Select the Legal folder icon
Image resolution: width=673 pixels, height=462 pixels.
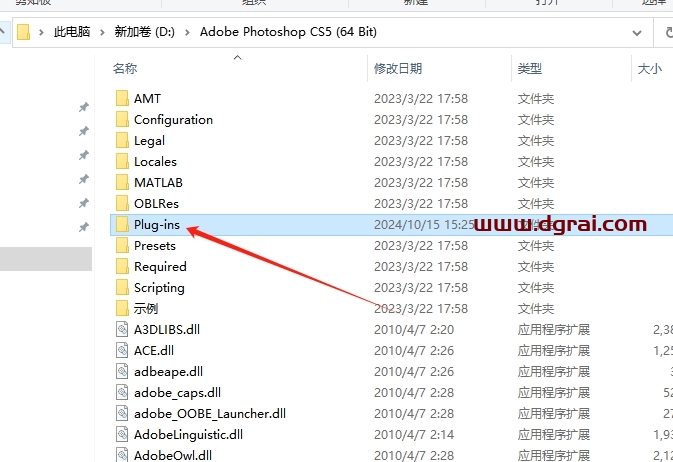(122, 140)
